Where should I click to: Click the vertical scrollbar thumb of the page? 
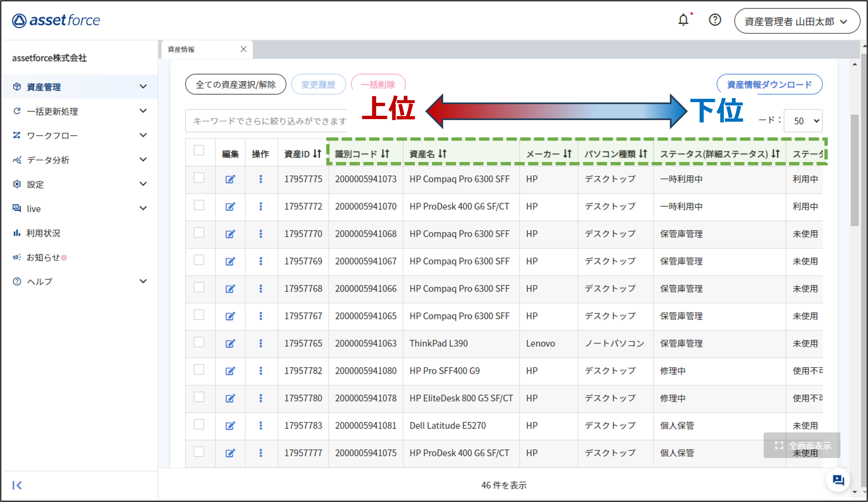pyautogui.click(x=855, y=170)
